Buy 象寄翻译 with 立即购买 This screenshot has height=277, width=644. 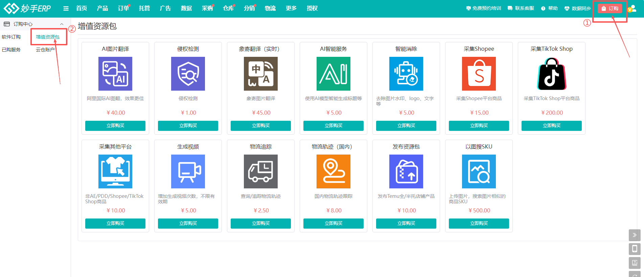pyautogui.click(x=261, y=126)
